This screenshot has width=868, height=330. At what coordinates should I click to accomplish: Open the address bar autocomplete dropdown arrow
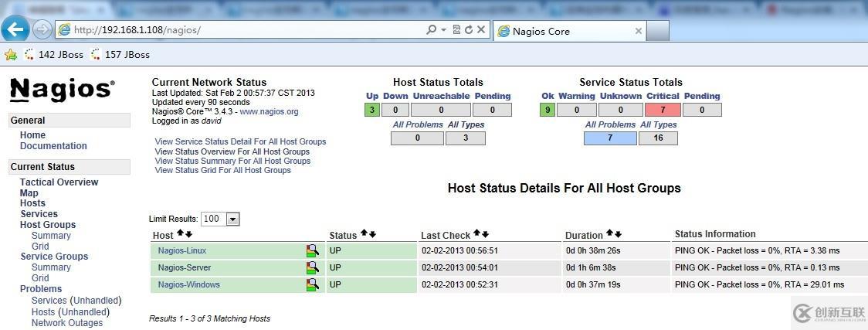(444, 30)
